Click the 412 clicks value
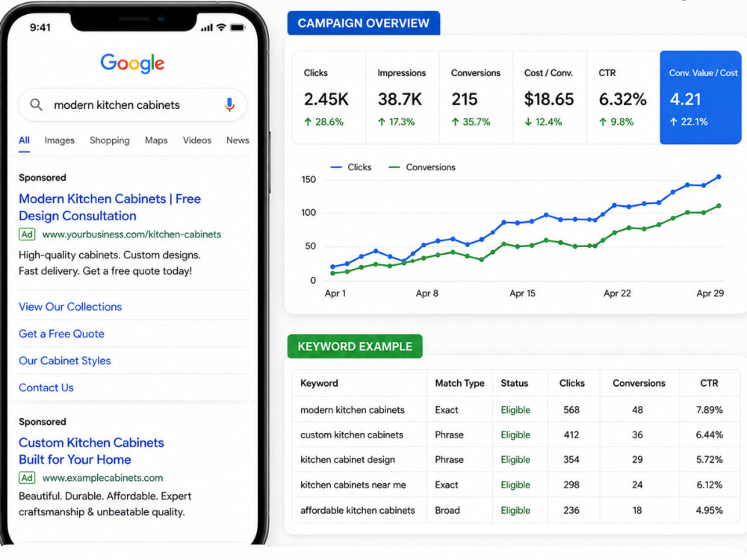The width and height of the screenshot is (747, 560). [x=571, y=435]
